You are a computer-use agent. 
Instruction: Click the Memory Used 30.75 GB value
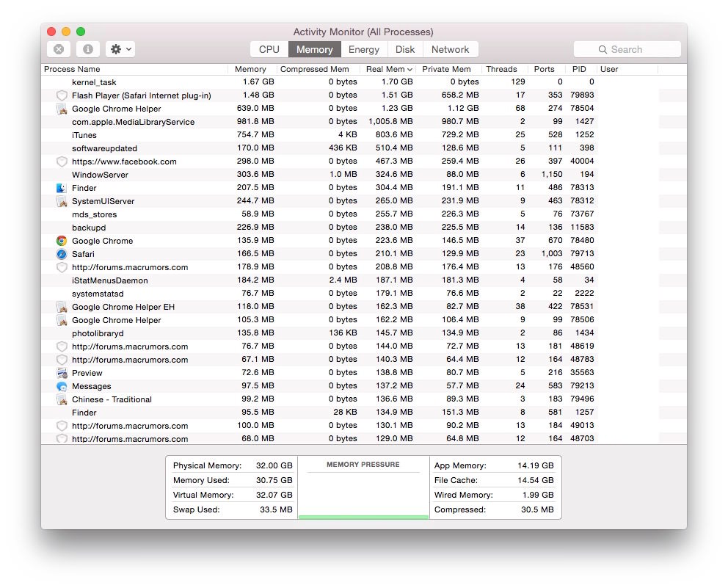tap(274, 480)
